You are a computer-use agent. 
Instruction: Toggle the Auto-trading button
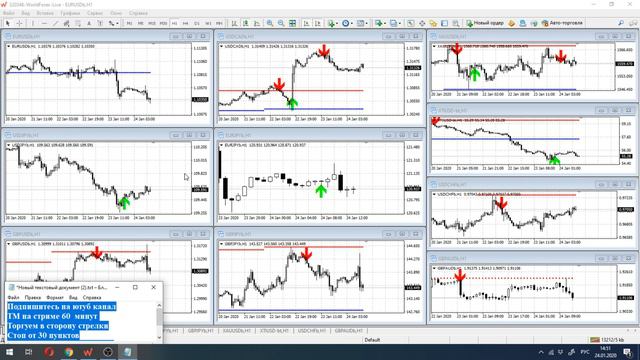pos(562,23)
